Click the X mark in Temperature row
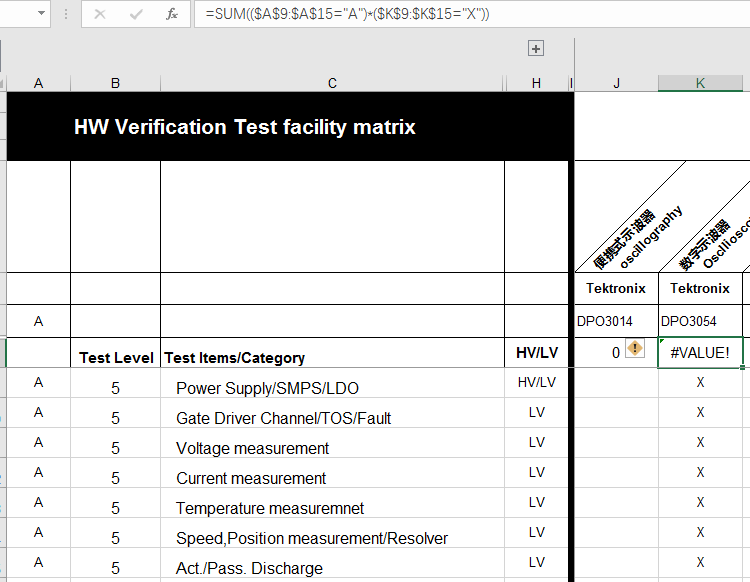 coord(700,503)
